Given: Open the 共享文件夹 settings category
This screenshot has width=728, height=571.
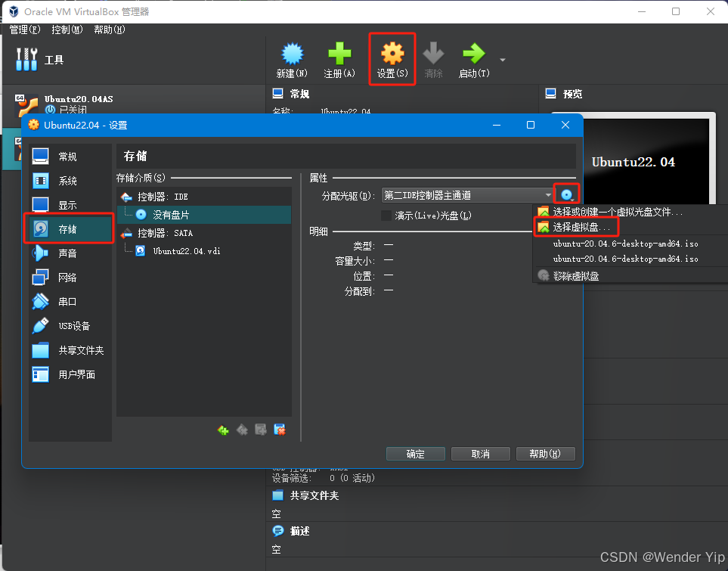Looking at the screenshot, I should pyautogui.click(x=70, y=350).
